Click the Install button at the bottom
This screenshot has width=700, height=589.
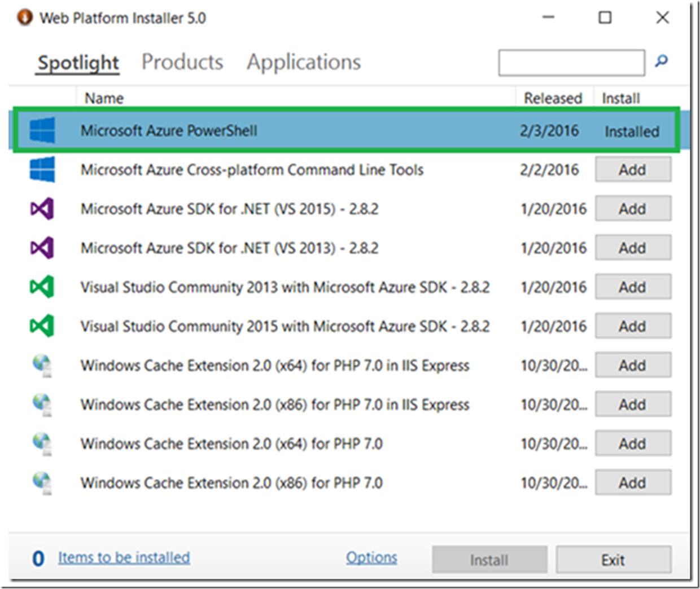pyautogui.click(x=489, y=560)
